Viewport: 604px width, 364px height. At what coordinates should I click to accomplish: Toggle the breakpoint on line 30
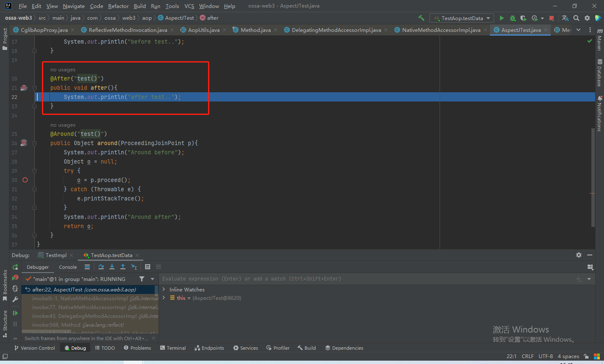[x=25, y=180]
